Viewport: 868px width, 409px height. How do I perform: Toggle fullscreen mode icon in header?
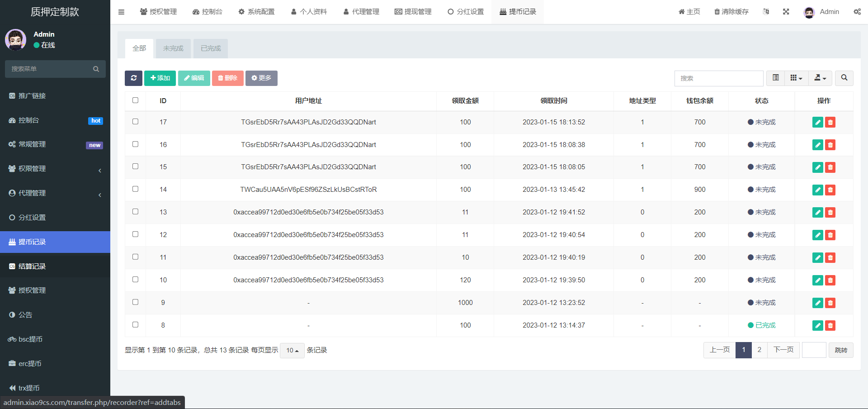pos(786,12)
